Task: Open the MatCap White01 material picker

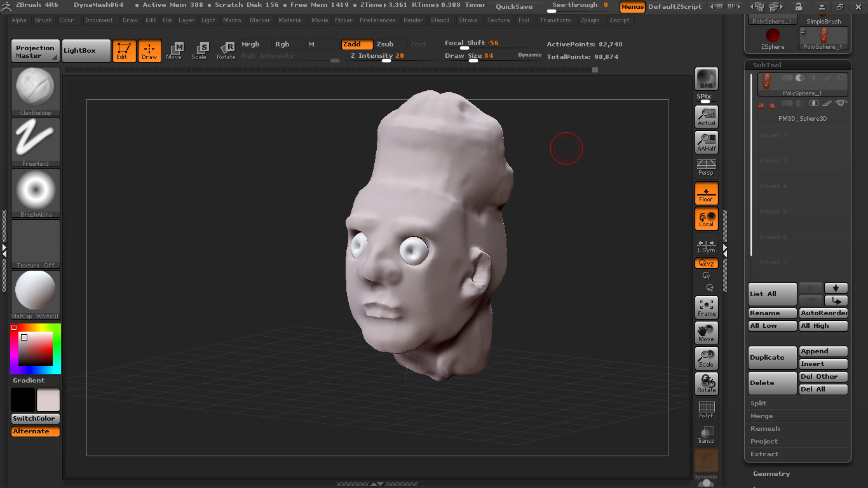Action: click(36, 294)
